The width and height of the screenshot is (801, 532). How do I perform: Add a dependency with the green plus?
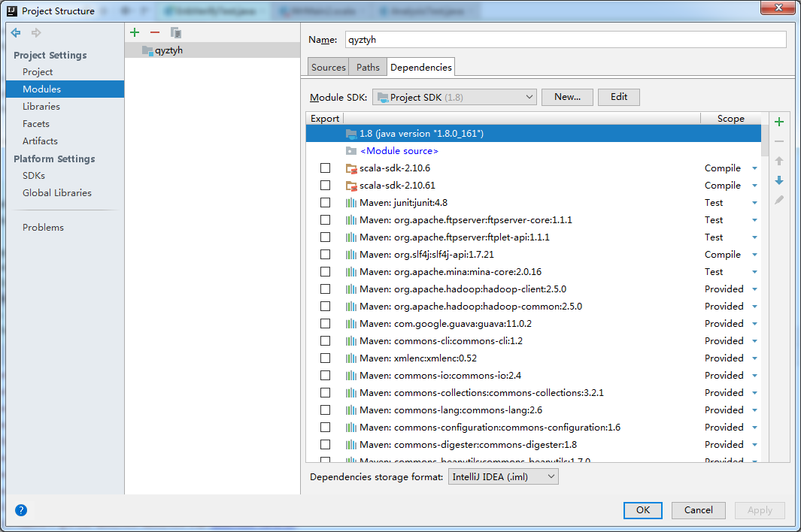[x=779, y=122]
